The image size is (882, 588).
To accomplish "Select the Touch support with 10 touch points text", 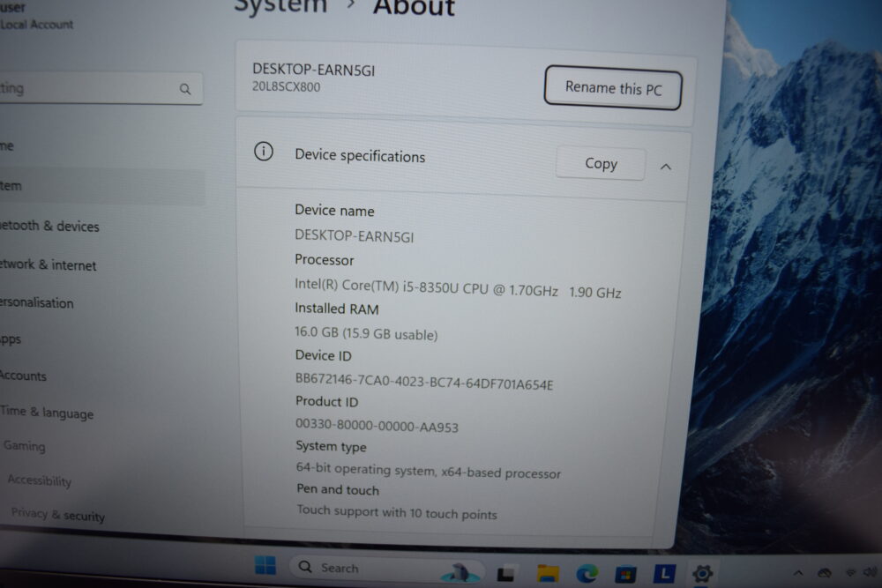I will [x=397, y=512].
